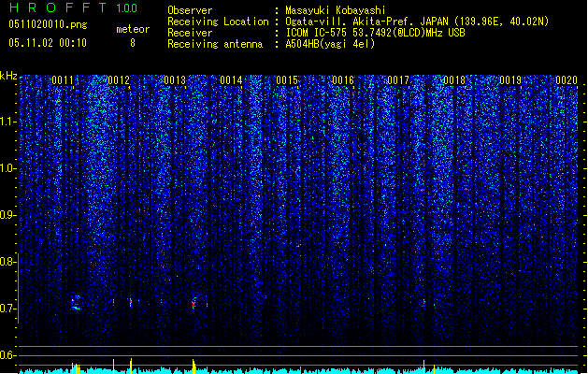Select the observer name Masayuki Kobayashi
This screenshot has height=374, width=588.
336,10
